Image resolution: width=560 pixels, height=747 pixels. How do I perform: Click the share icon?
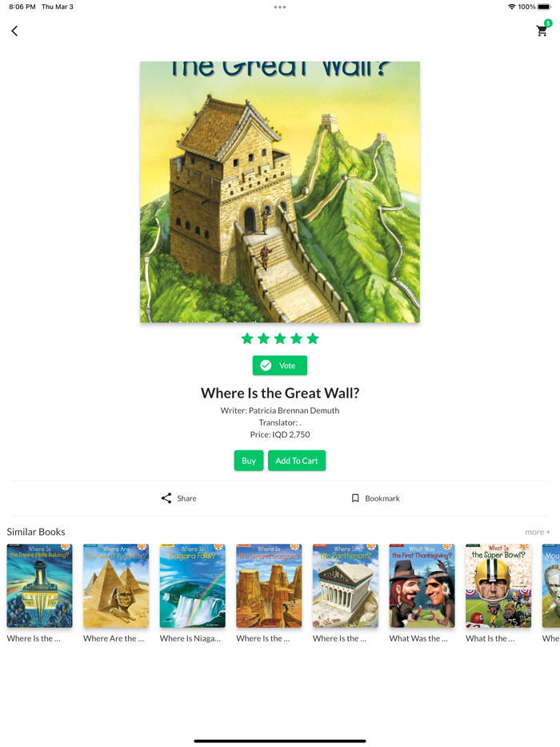point(166,498)
